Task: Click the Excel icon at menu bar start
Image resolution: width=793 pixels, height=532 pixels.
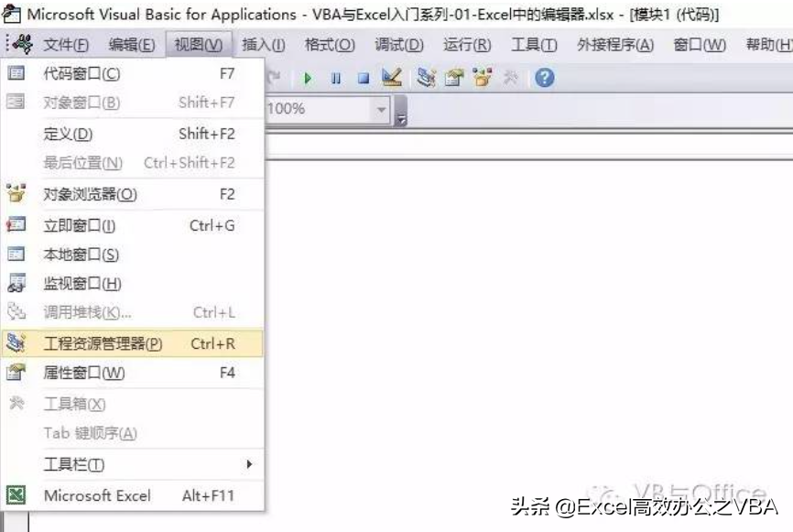Action: pos(23,45)
